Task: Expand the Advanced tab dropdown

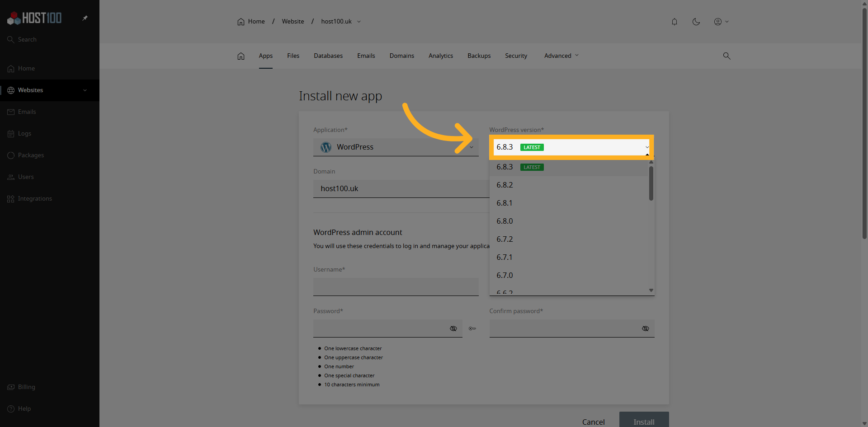Action: 561,56
